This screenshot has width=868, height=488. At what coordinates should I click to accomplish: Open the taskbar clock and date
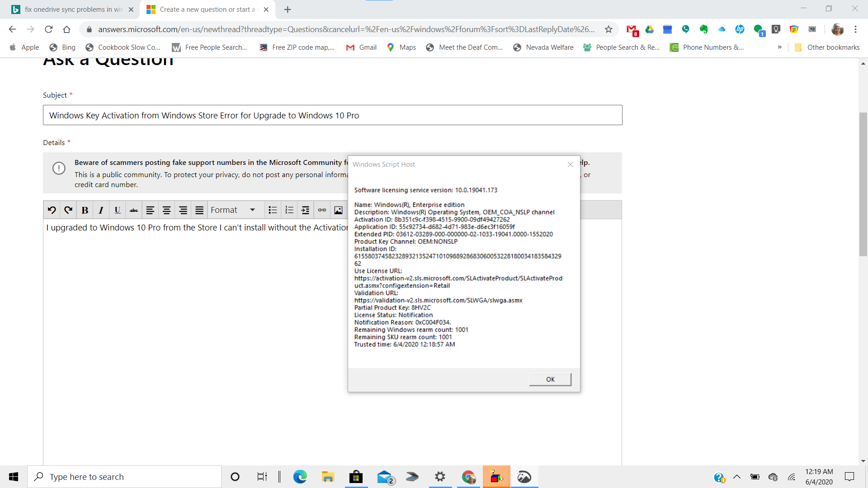(x=819, y=477)
